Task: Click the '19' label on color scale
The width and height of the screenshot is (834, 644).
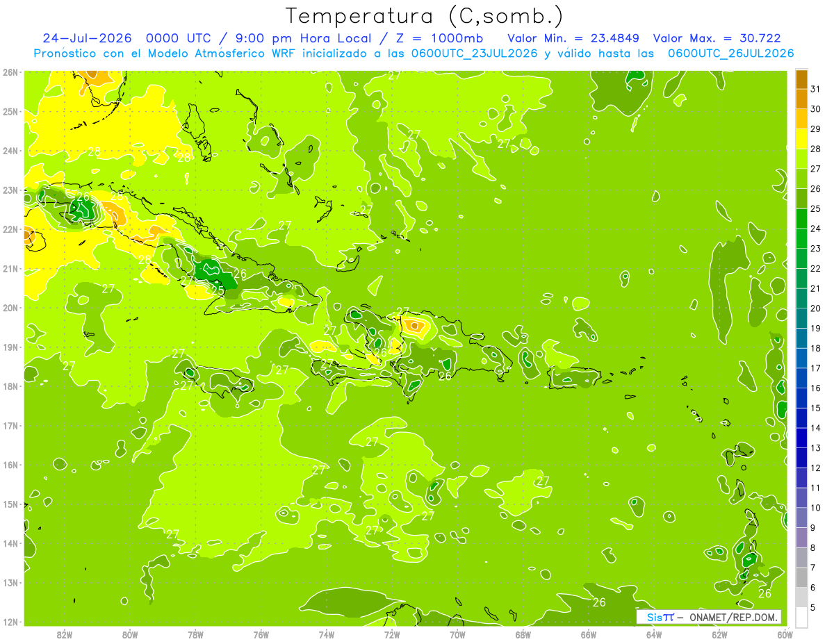Action: click(816, 328)
